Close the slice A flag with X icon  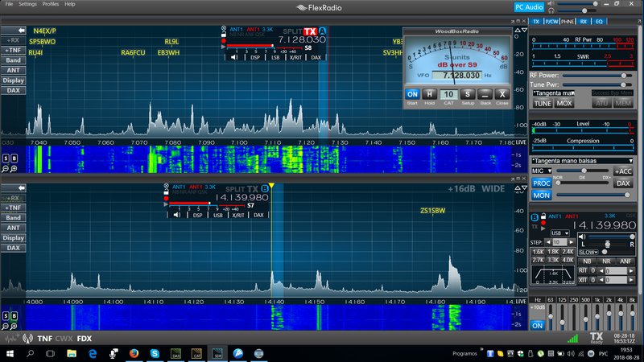pos(223,30)
